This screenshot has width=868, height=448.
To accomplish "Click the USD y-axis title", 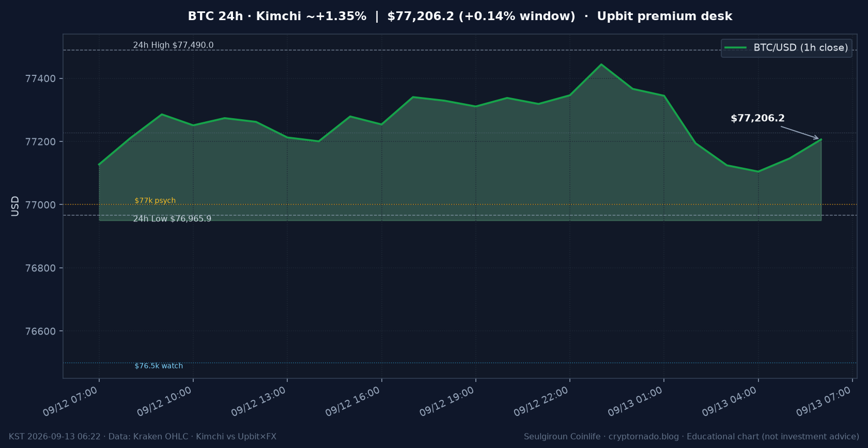I will click(x=15, y=206).
